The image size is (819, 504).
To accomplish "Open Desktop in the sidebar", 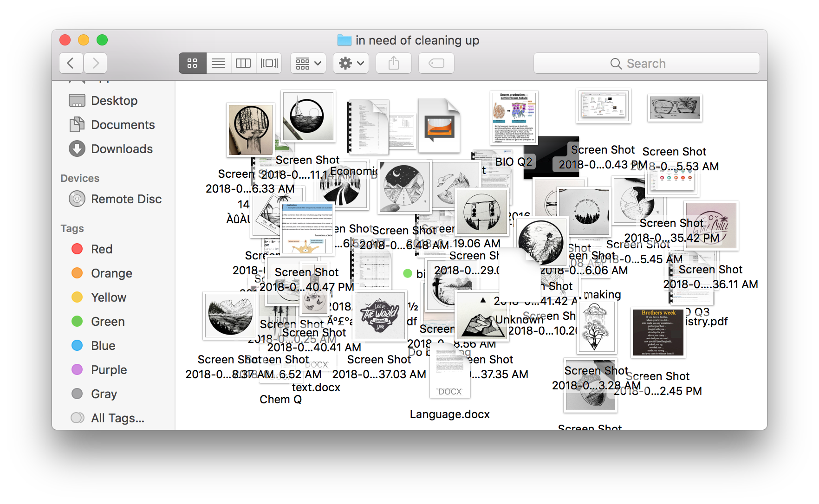I will pyautogui.click(x=114, y=101).
